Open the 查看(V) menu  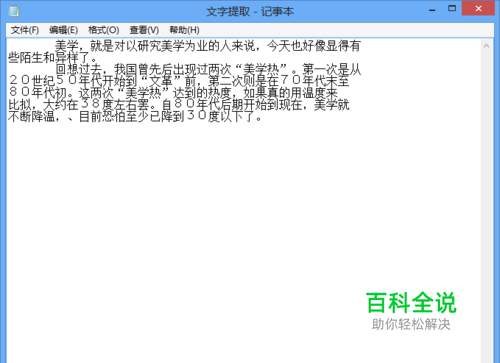pos(144,30)
